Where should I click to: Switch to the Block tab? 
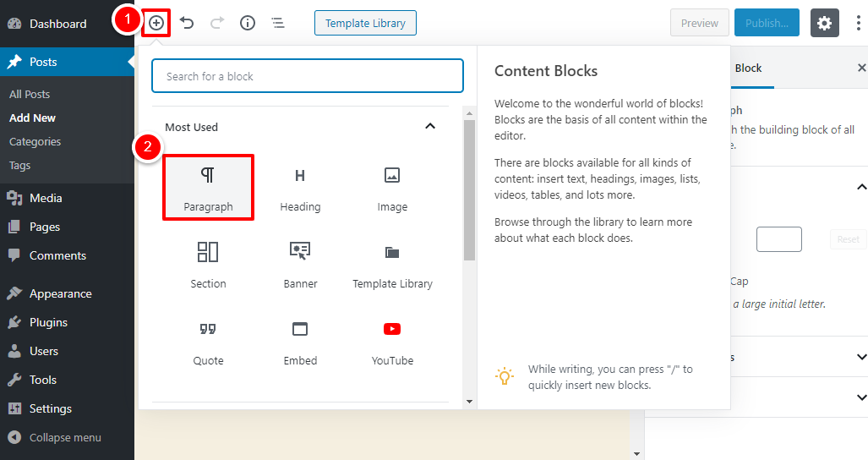click(748, 68)
